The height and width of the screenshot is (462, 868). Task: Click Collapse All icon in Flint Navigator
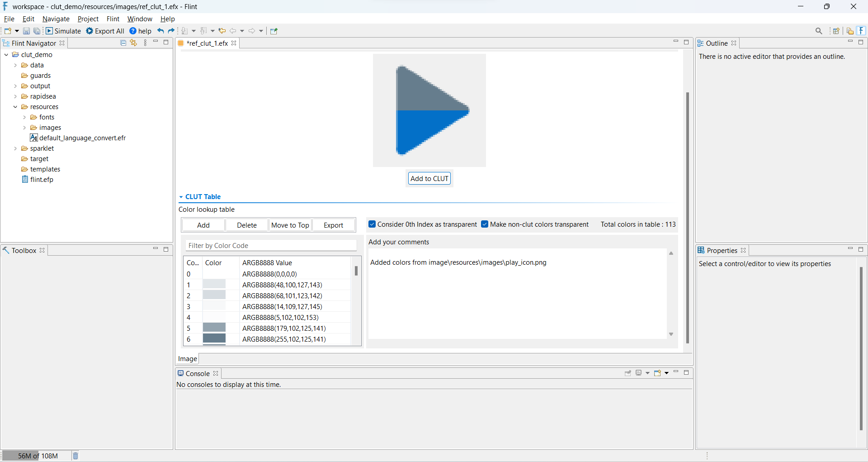click(123, 43)
